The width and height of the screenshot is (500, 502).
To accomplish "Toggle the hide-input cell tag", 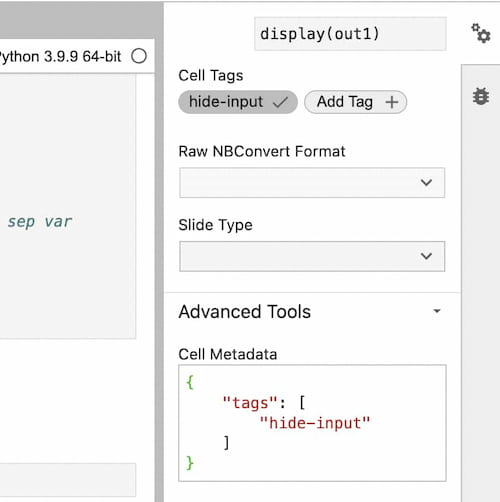I will [238, 102].
